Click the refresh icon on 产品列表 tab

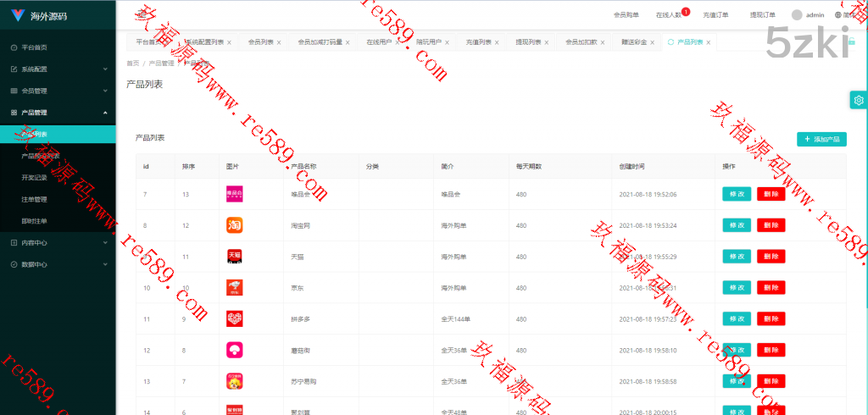click(x=670, y=41)
